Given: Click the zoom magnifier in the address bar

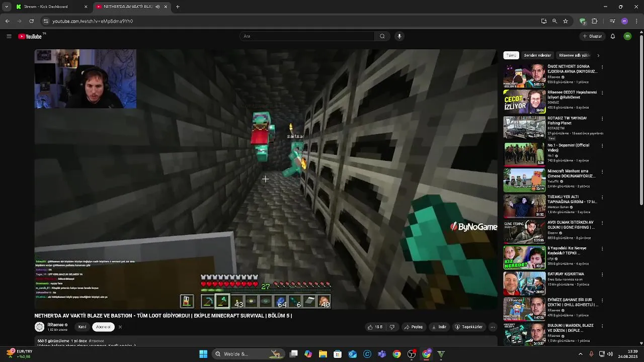Looking at the screenshot, I should click(x=554, y=21).
